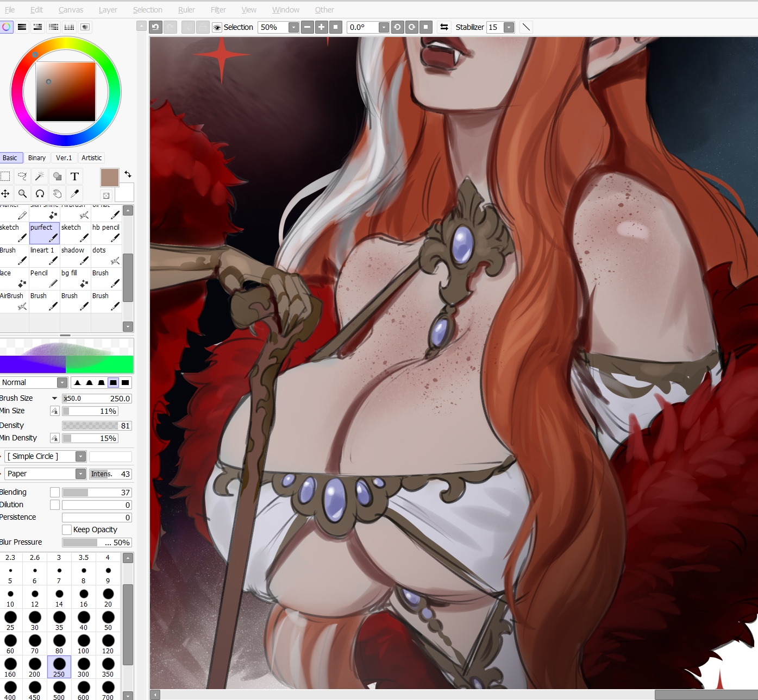Choose brush size 300 preset
This screenshot has height=700, width=758.
point(83,667)
